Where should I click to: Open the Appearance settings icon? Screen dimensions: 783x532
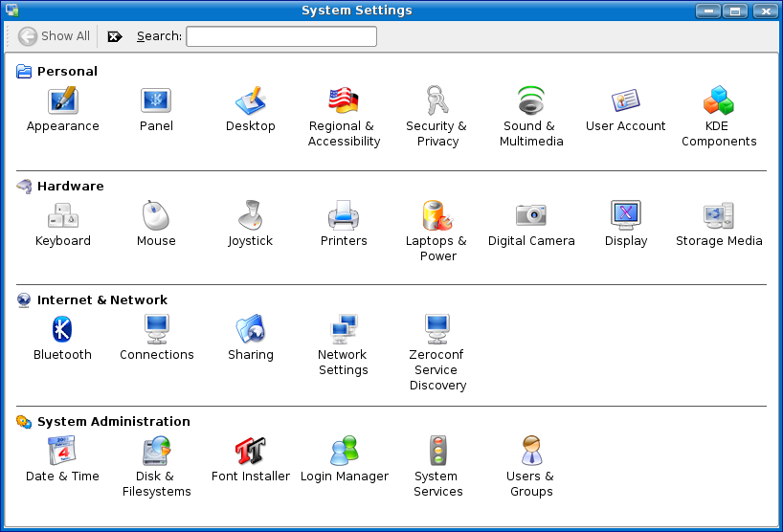[63, 100]
